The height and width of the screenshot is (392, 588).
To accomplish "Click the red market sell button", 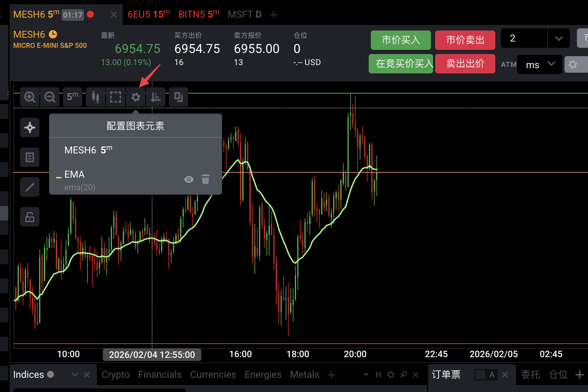I will 465,40.
